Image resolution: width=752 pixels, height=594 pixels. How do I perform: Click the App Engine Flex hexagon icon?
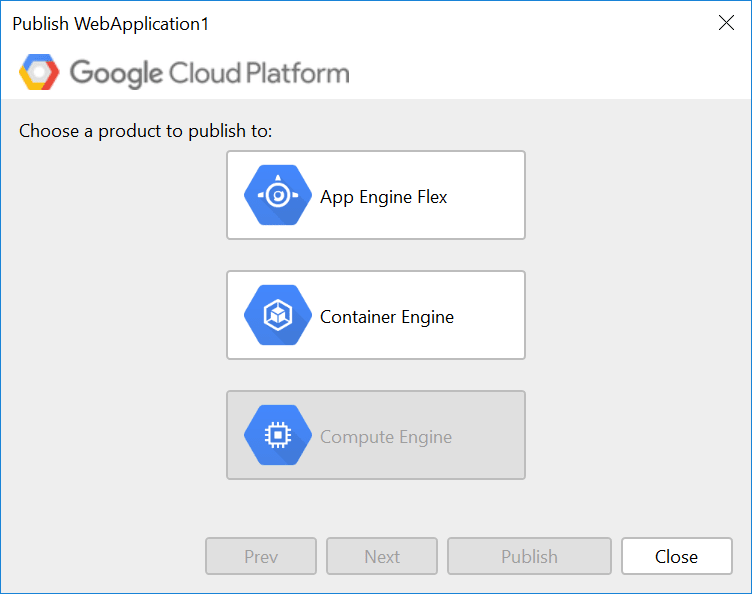(278, 195)
